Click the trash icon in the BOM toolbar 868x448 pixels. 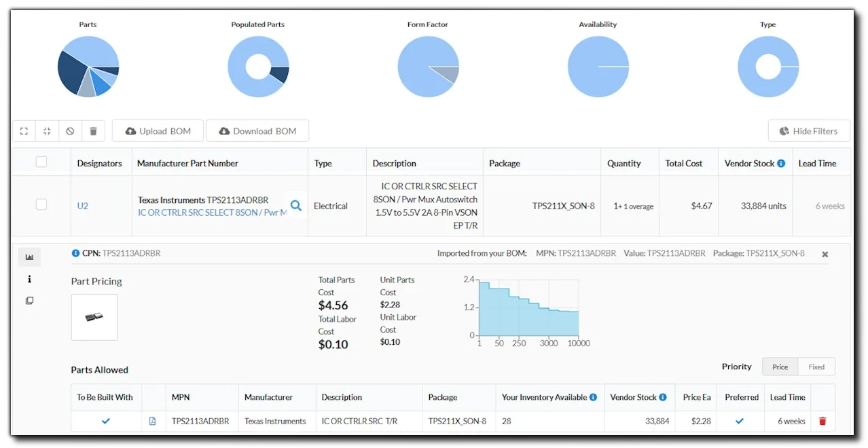pos(93,131)
